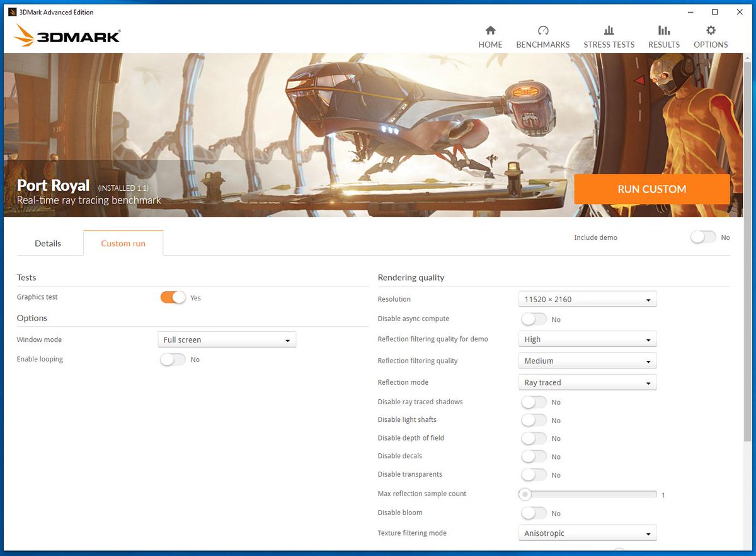Click the 'Port Royal' benchmark title
756x556 pixels.
54,185
